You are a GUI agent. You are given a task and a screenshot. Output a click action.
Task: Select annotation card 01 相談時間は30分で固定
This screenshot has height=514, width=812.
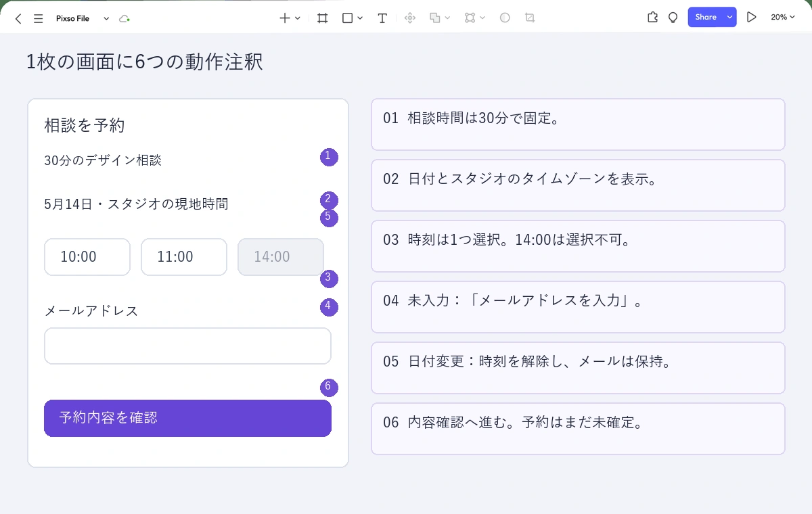tap(578, 124)
